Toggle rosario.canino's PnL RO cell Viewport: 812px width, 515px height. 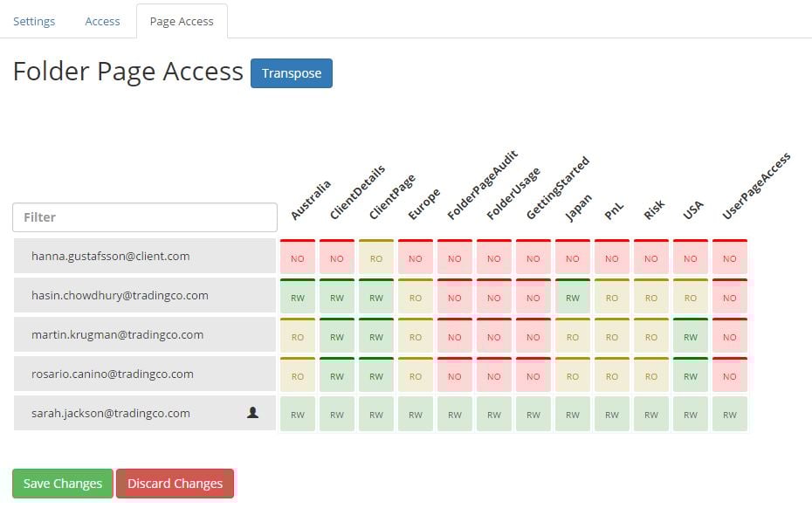(x=612, y=374)
